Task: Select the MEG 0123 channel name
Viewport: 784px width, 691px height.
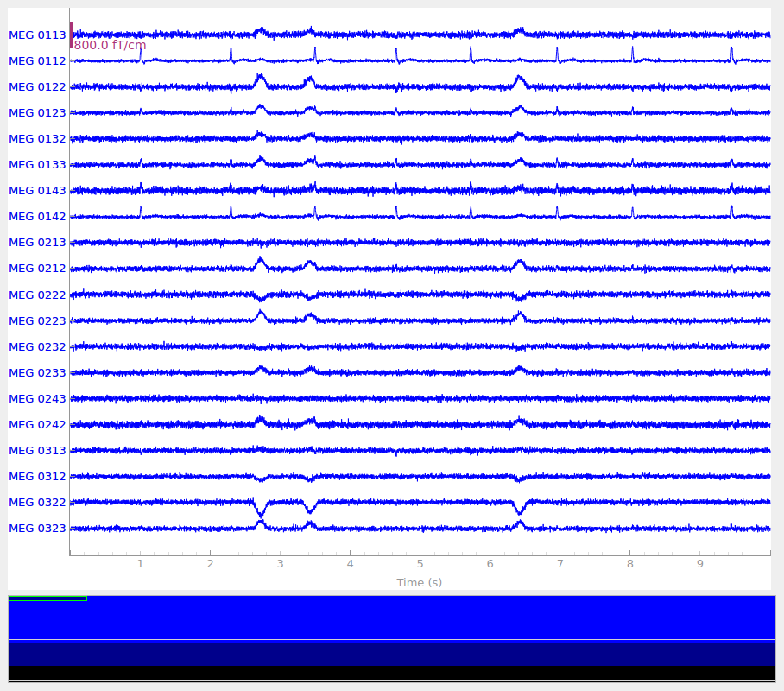Action: click(37, 113)
